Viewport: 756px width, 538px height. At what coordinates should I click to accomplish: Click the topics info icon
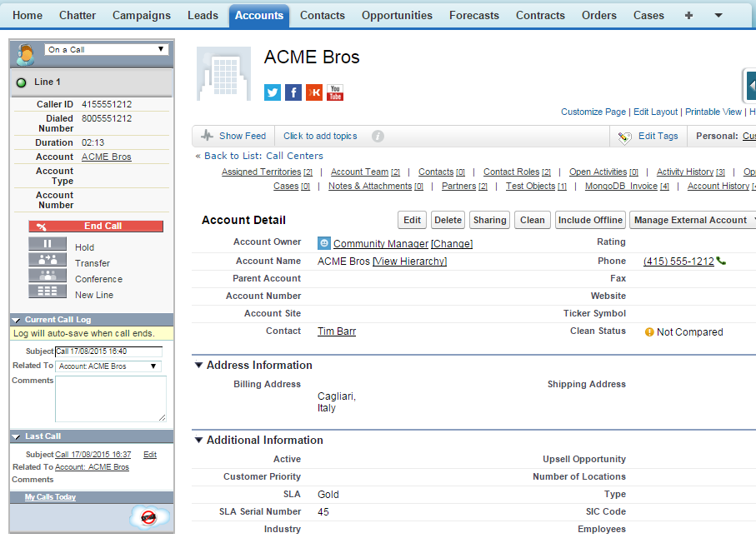[x=378, y=137]
